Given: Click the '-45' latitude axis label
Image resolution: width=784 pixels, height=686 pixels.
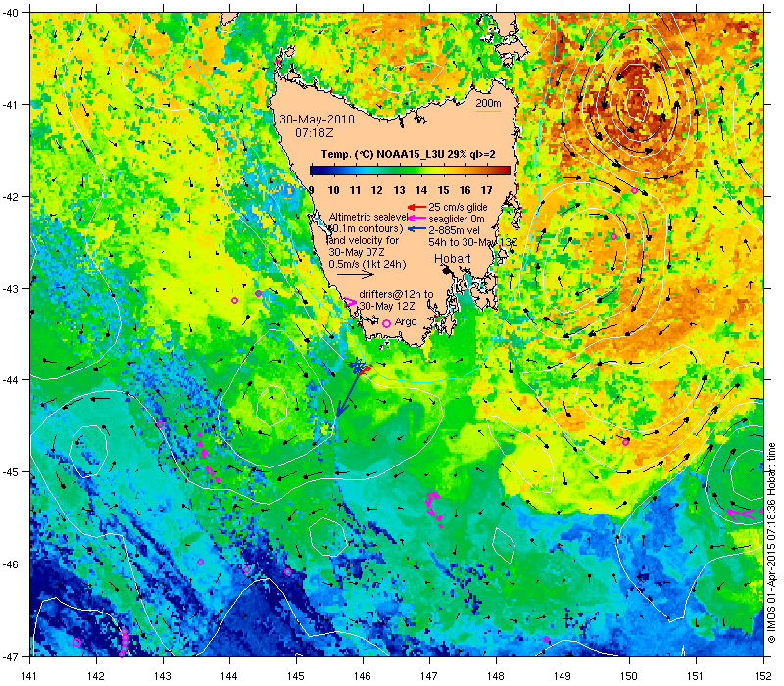Looking at the screenshot, I should coord(10,472).
